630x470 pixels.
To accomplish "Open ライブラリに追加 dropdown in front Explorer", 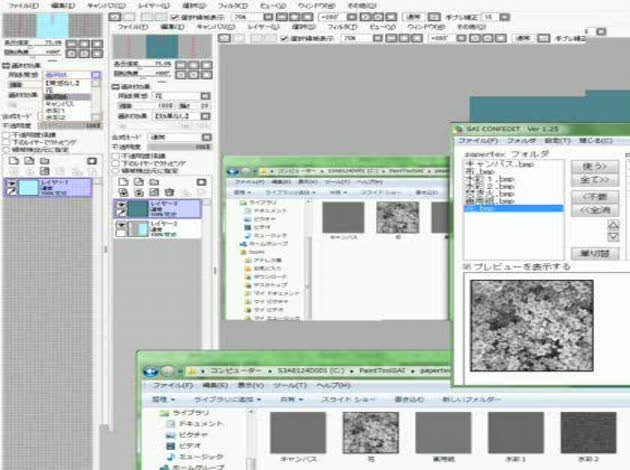I will click(227, 399).
